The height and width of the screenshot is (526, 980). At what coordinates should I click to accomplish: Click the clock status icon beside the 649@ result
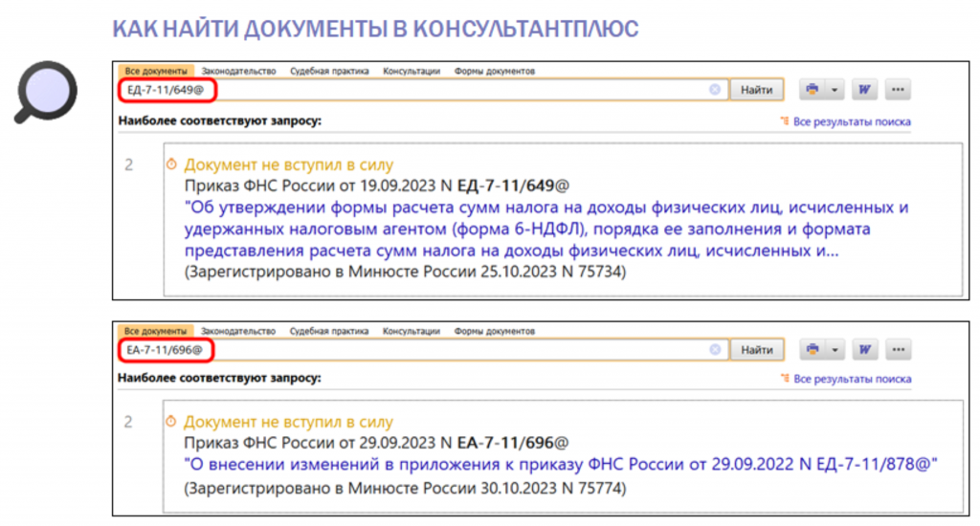click(171, 164)
